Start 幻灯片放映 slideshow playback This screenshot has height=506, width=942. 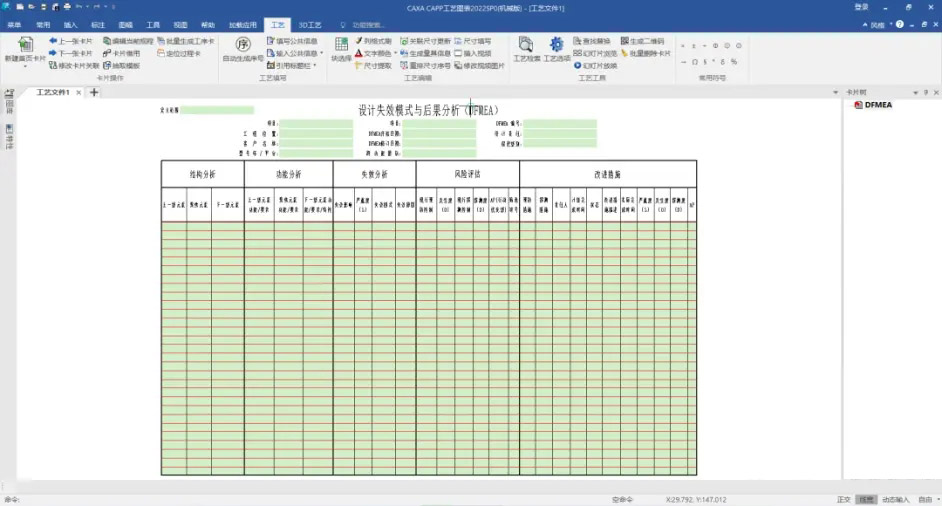point(595,65)
